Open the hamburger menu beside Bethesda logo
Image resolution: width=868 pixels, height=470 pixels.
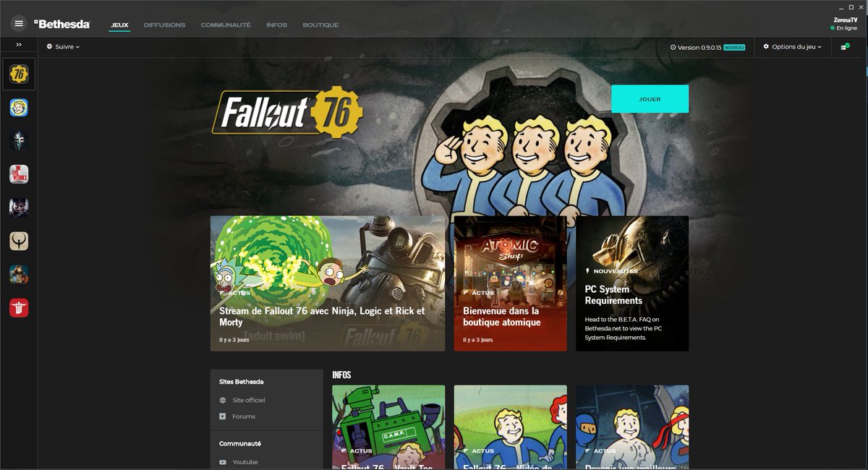(x=19, y=24)
